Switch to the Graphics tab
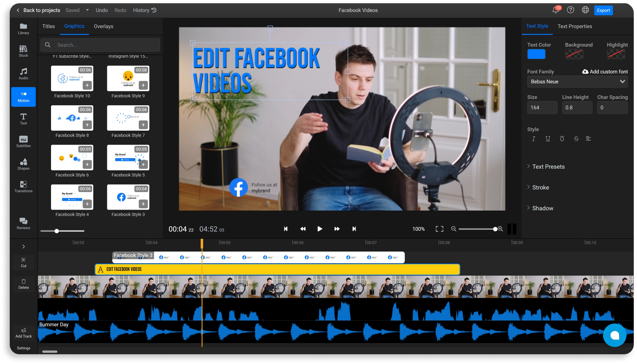The width and height of the screenshot is (637, 364). [x=74, y=26]
